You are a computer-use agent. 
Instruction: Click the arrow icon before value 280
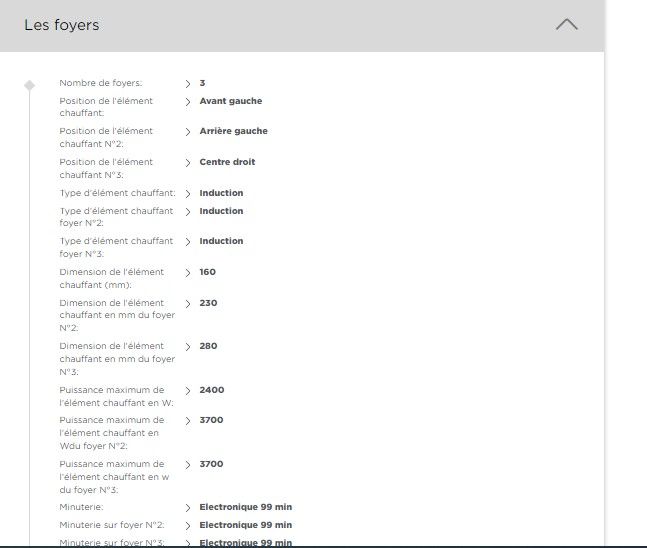(x=188, y=346)
